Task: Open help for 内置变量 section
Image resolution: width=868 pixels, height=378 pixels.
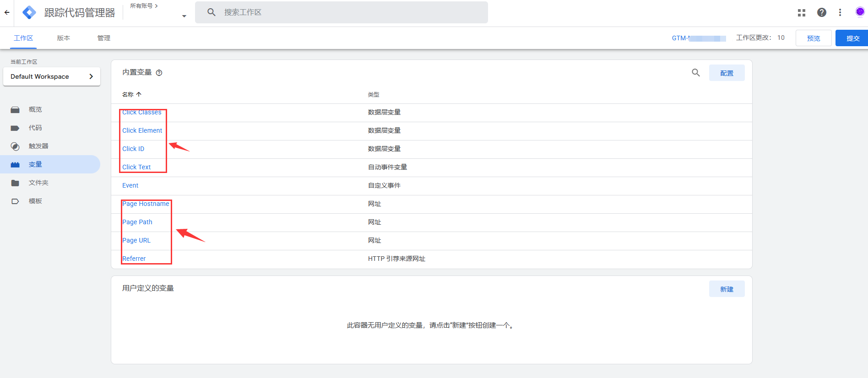Action: (x=159, y=73)
